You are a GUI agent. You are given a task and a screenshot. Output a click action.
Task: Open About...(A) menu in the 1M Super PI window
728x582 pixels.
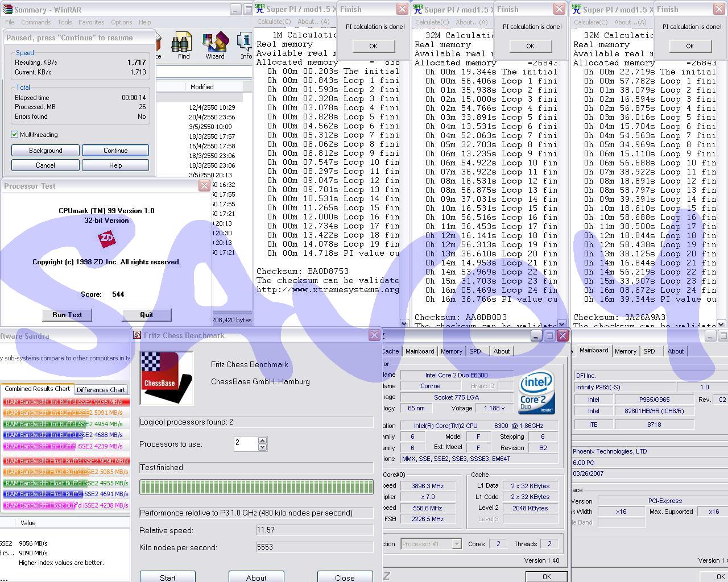[x=313, y=22]
